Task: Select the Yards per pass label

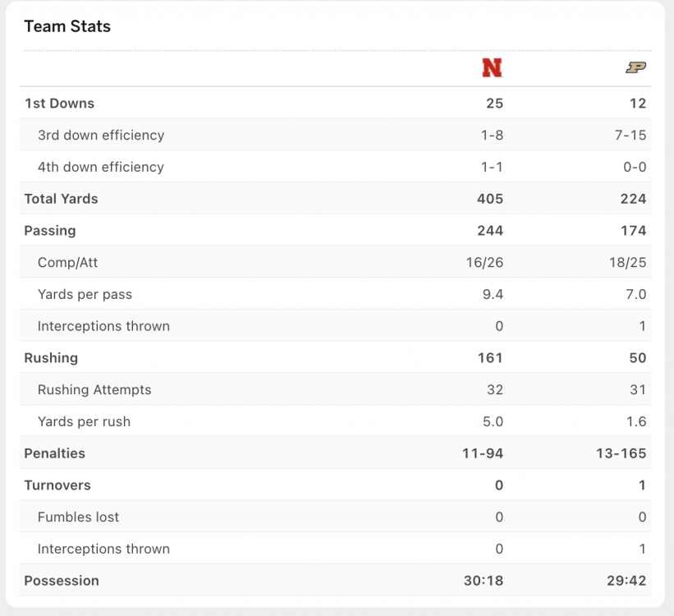Action: click(x=85, y=294)
